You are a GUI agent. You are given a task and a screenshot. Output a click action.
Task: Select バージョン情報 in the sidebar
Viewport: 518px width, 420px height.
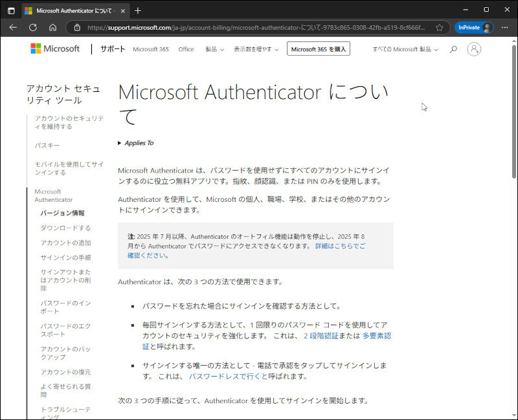coord(62,213)
